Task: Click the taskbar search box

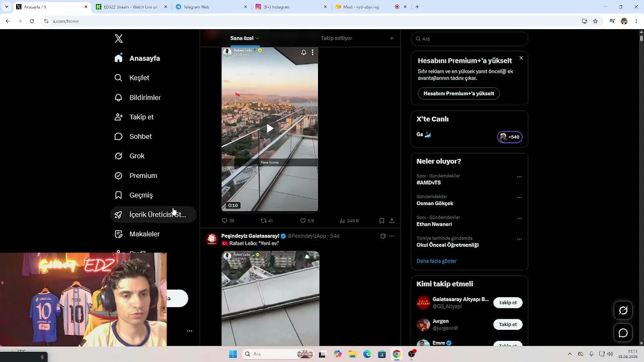Action: [278, 354]
